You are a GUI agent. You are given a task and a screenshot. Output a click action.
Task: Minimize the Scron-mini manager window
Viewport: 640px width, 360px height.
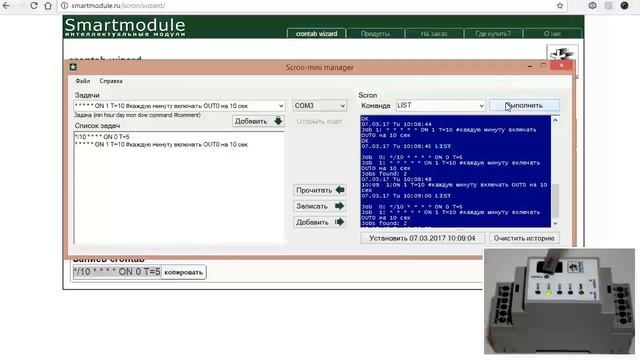530,66
